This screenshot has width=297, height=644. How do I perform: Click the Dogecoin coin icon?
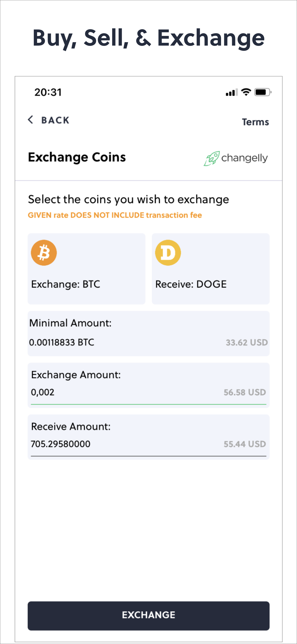coord(168,252)
